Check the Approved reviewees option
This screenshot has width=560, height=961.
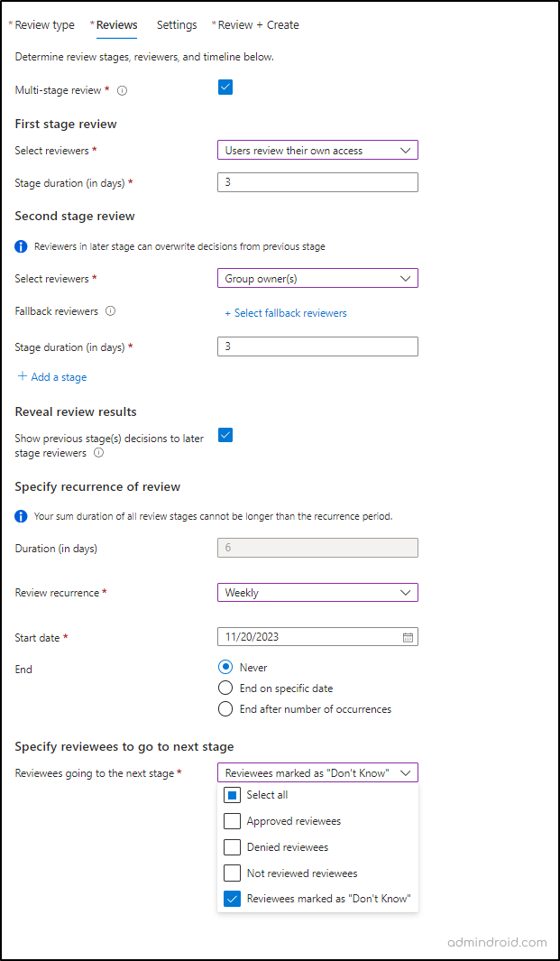[232, 821]
